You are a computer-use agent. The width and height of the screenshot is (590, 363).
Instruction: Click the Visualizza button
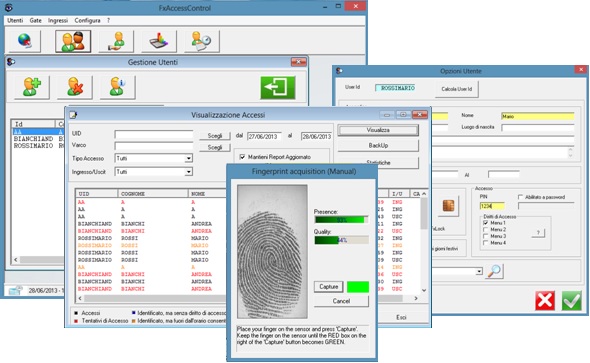point(378,130)
